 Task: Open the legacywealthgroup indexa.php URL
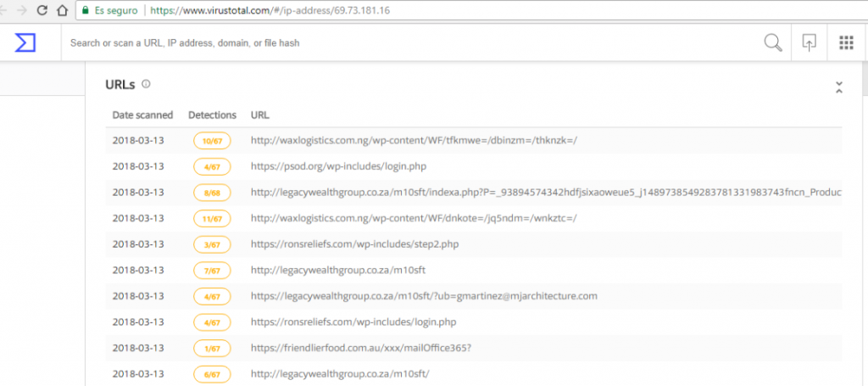(x=547, y=193)
